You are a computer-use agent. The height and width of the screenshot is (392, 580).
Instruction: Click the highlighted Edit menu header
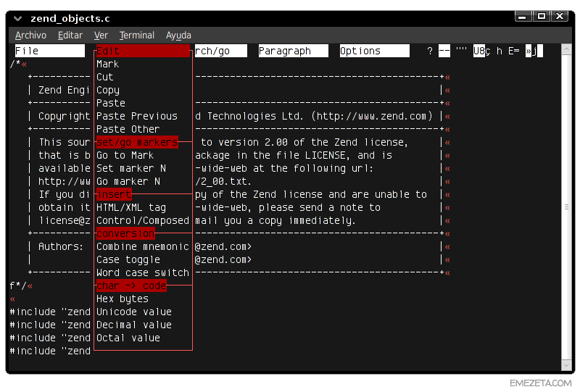143,51
